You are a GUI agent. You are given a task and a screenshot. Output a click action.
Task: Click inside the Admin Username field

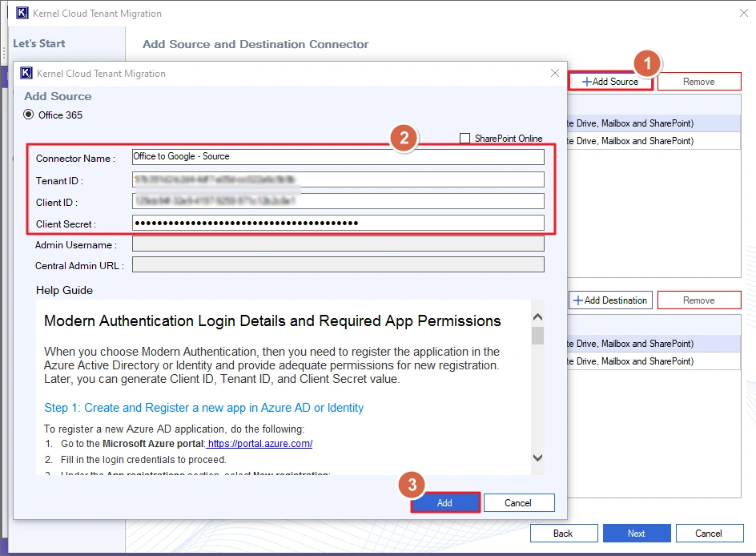337,244
